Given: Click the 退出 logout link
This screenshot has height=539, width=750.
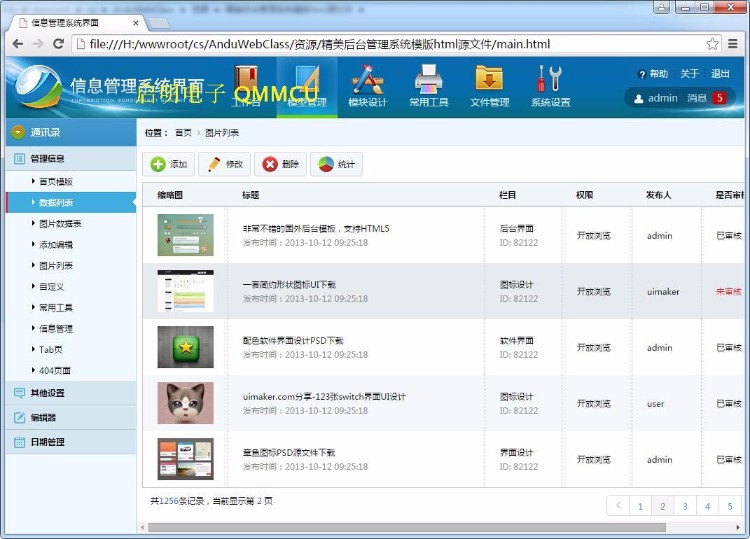Looking at the screenshot, I should coord(720,74).
